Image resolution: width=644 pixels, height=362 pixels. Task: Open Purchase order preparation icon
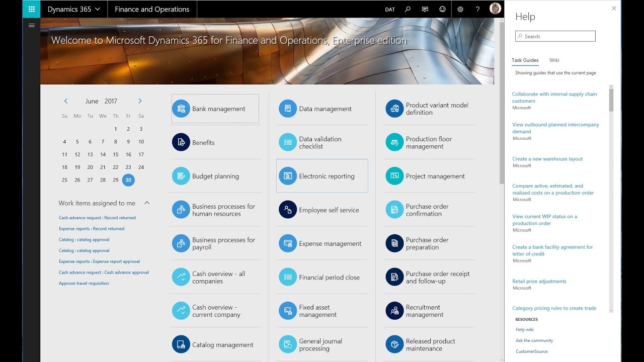pos(395,243)
